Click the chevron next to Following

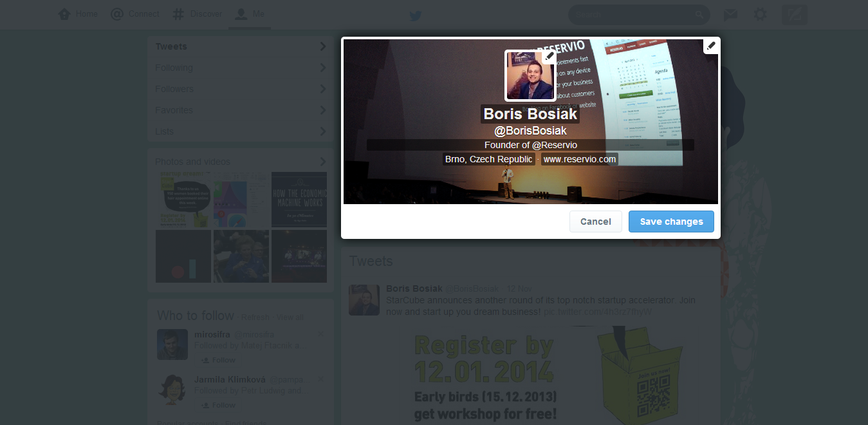point(323,68)
